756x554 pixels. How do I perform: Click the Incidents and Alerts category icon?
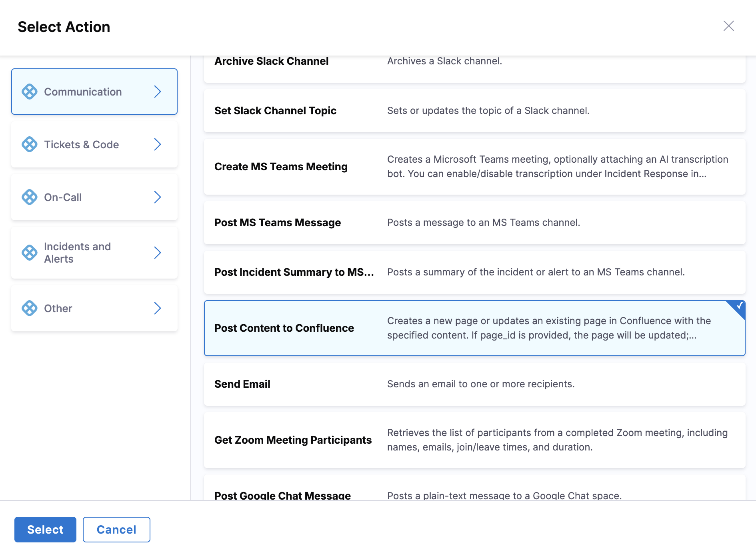pos(30,253)
